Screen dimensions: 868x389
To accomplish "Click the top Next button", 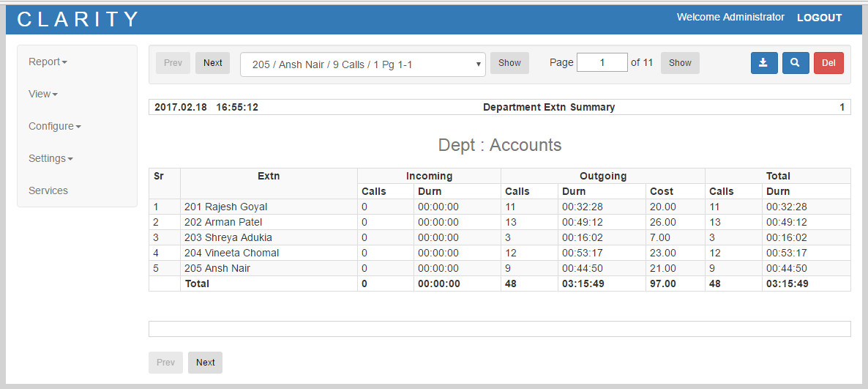I will coord(212,62).
